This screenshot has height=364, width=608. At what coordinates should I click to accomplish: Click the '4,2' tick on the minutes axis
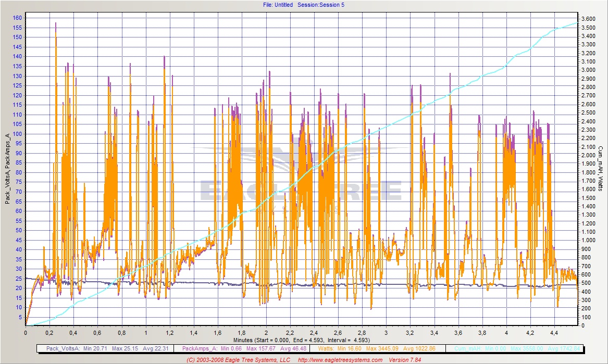530,333
